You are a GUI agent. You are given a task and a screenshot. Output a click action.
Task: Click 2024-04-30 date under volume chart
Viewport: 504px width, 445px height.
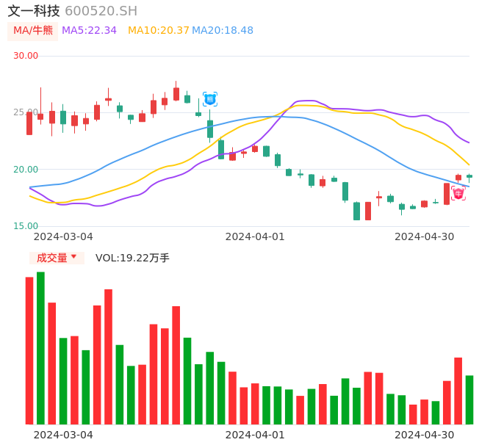(425, 435)
